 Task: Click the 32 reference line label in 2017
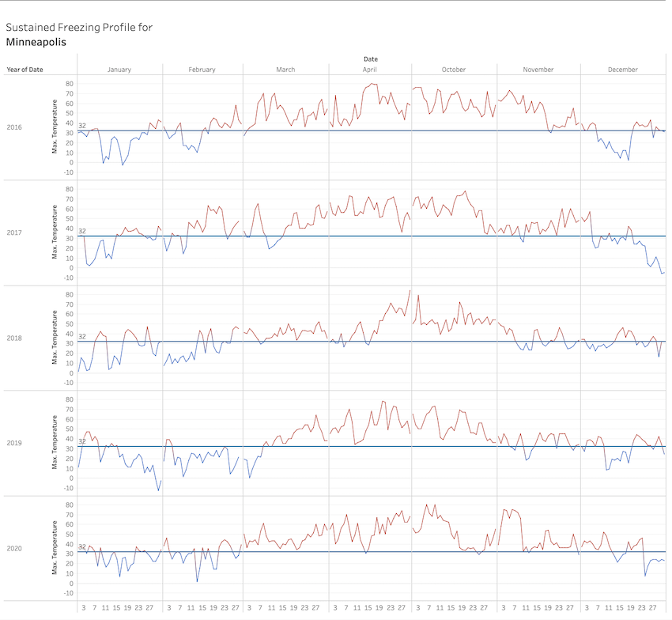pyautogui.click(x=82, y=231)
